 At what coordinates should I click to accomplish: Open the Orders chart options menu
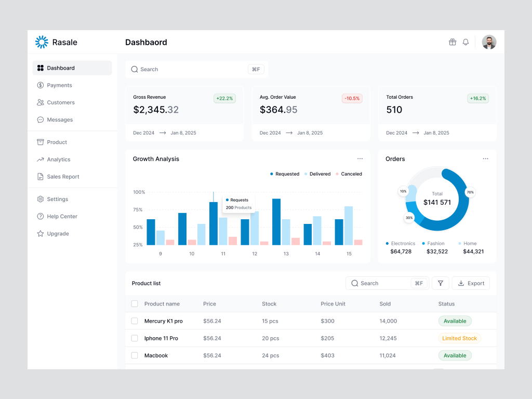[x=486, y=158]
